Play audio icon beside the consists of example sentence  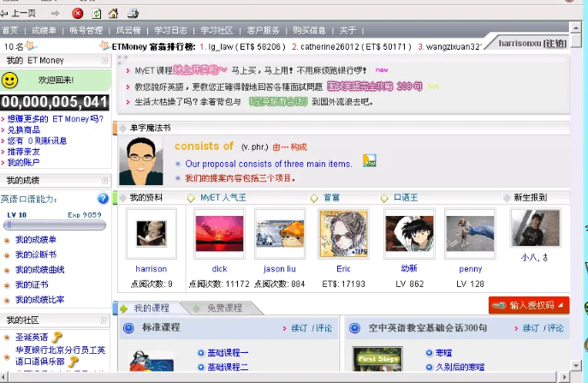point(370,161)
